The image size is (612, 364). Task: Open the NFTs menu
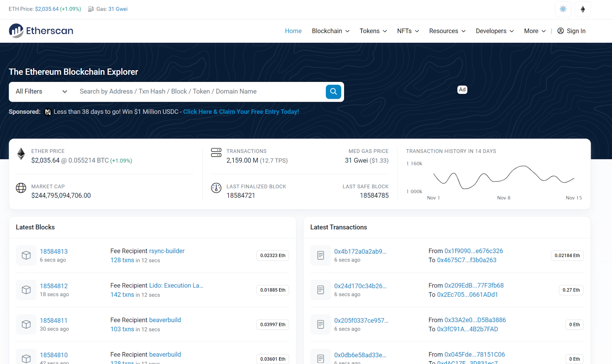point(408,31)
